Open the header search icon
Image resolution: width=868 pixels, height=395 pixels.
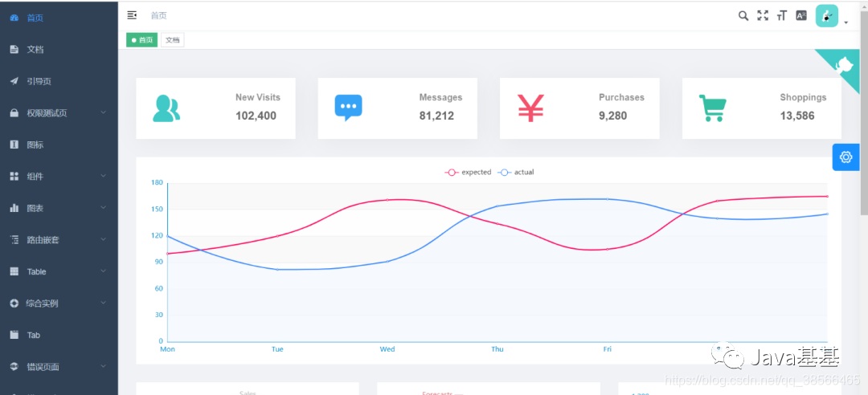click(x=743, y=15)
